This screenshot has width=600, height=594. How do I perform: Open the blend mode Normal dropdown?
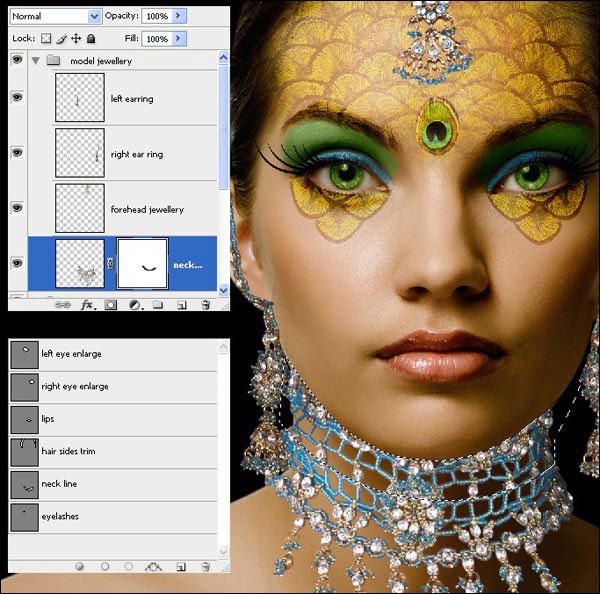click(x=94, y=17)
